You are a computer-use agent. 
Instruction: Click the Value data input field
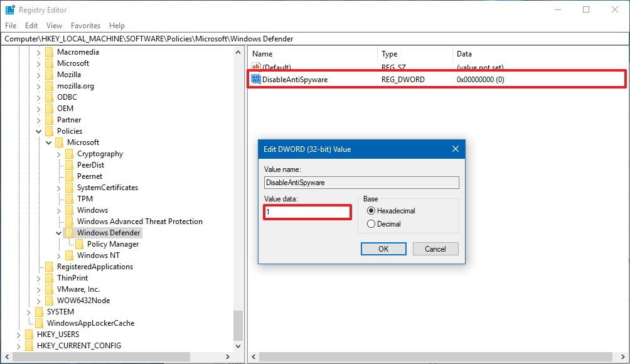tap(307, 211)
